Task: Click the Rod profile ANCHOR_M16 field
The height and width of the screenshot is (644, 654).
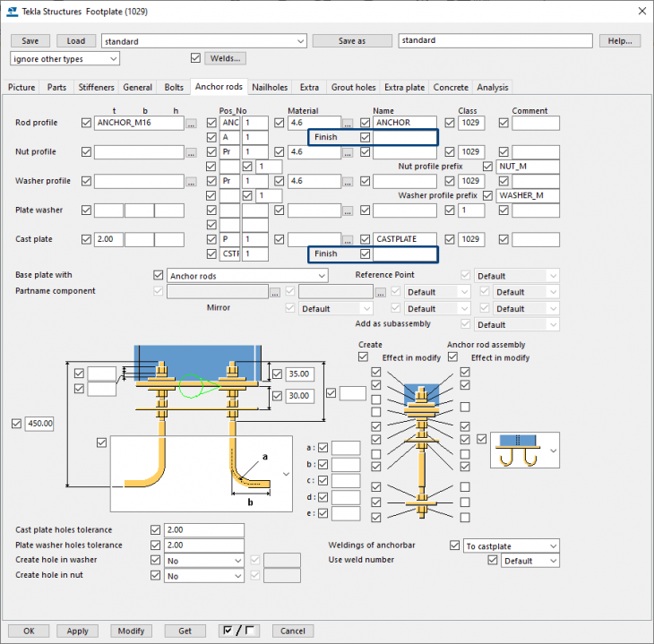Action: tap(139, 123)
